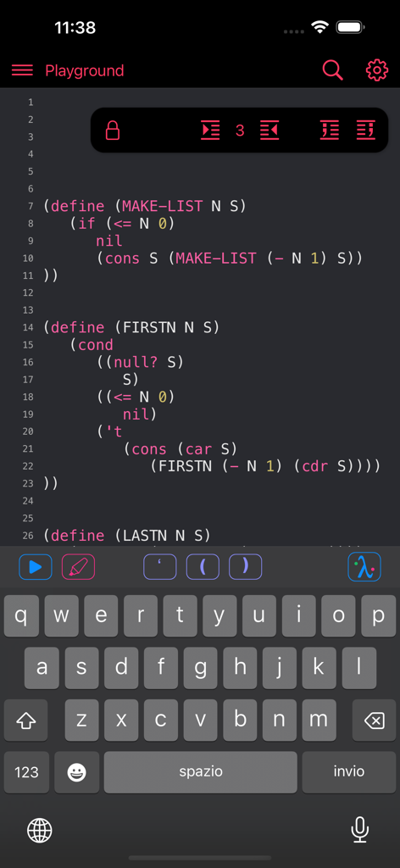Tap the p key
Viewport: 400px width, 868px height.
coord(379,615)
